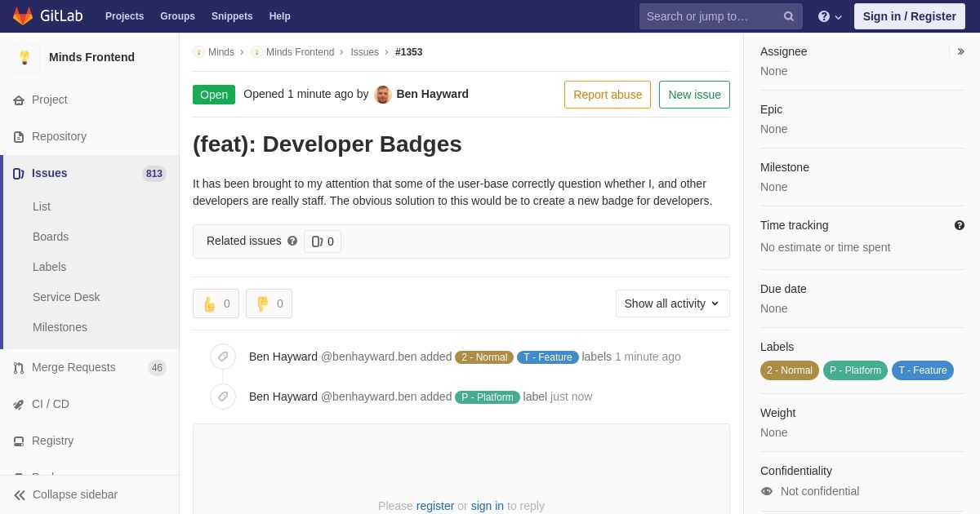Viewport: 980px width, 514px height.
Task: Click the Minds breadcrumb group icon
Action: [x=198, y=52]
